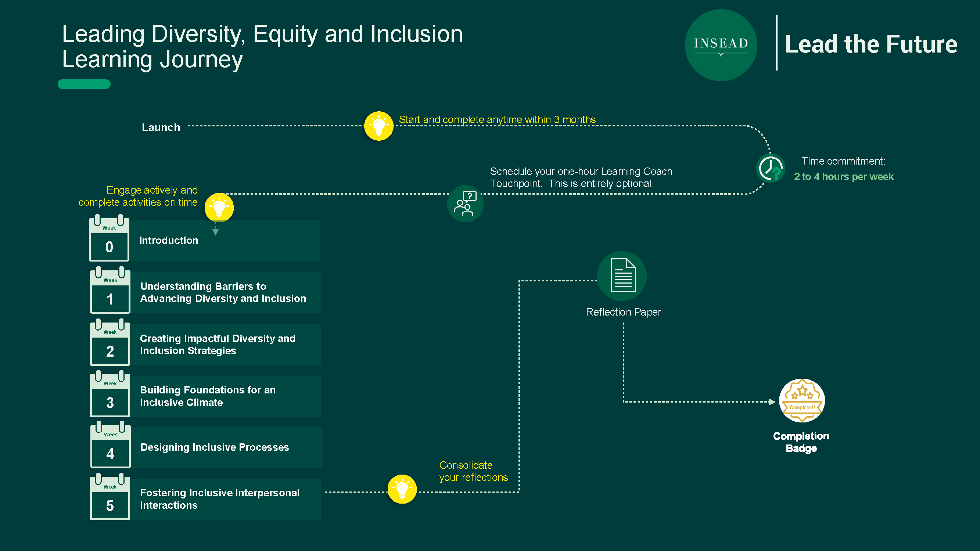Select the Learning Coach Touchpoint icon
Image resolution: width=980 pixels, height=551 pixels.
point(465,204)
